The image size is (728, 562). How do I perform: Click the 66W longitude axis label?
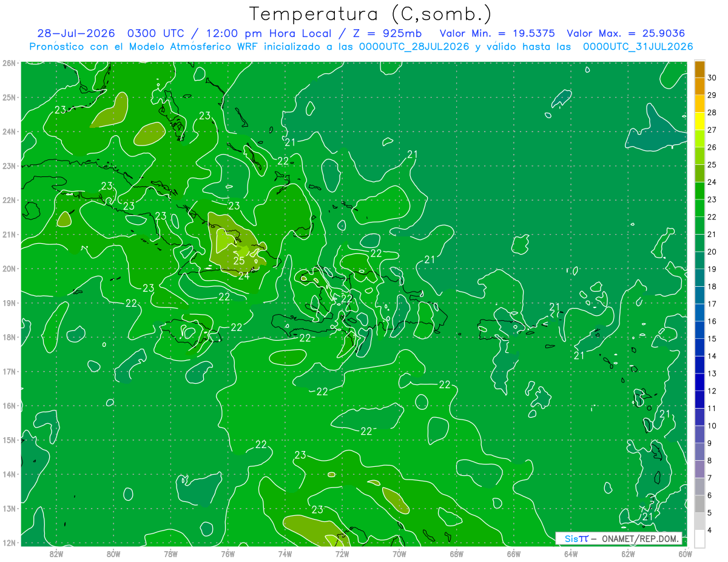click(x=513, y=554)
